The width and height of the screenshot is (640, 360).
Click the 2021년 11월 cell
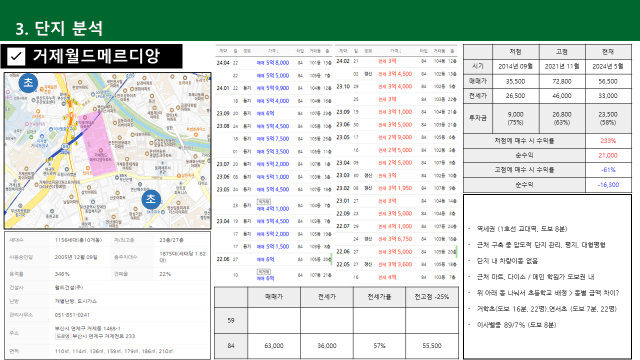pyautogui.click(x=562, y=67)
